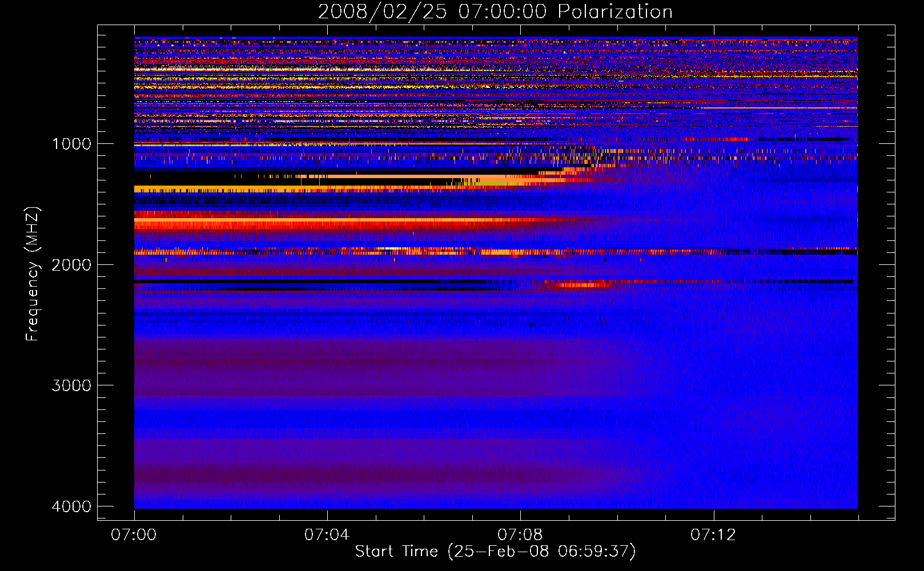
Task: Select the 1000 frequency axis label
Action: 71,144
